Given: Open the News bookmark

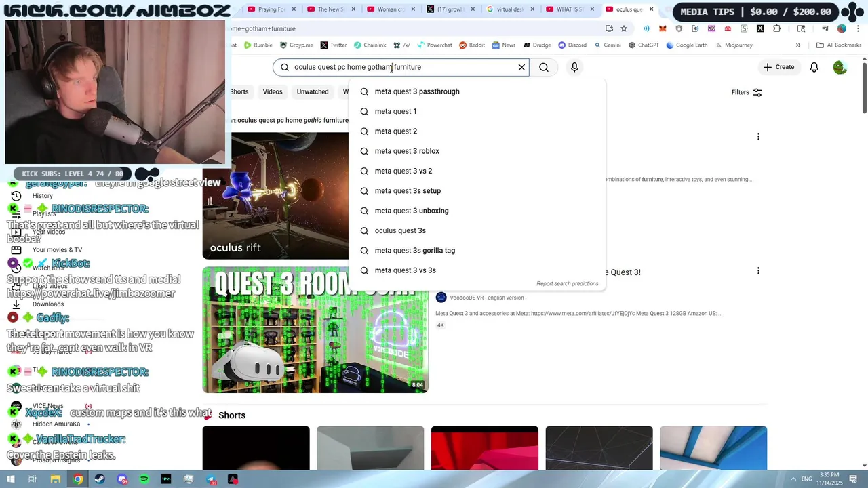Looking at the screenshot, I should pyautogui.click(x=504, y=45).
